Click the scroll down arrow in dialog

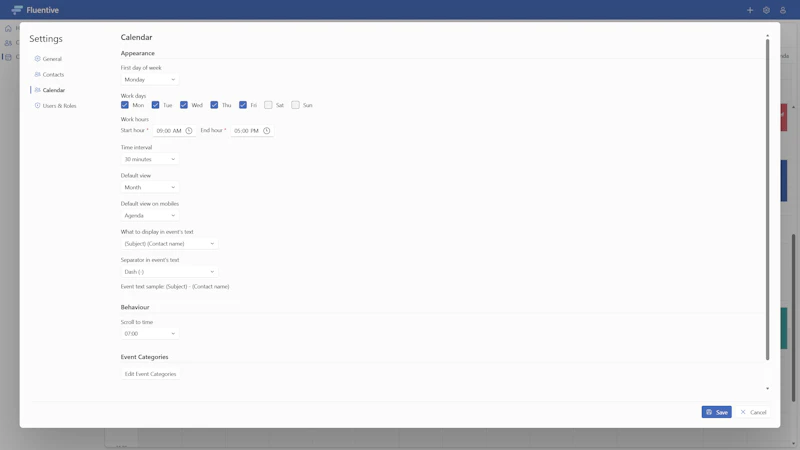(x=767, y=389)
